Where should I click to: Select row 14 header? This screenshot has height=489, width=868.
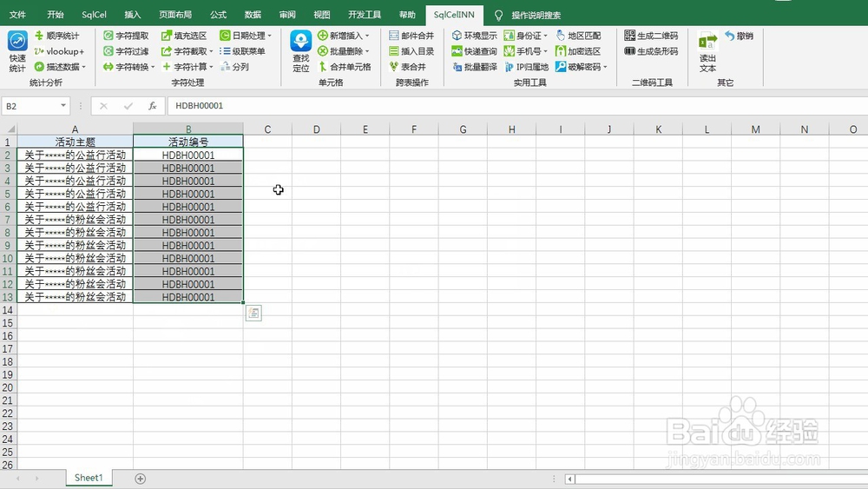pos(8,310)
